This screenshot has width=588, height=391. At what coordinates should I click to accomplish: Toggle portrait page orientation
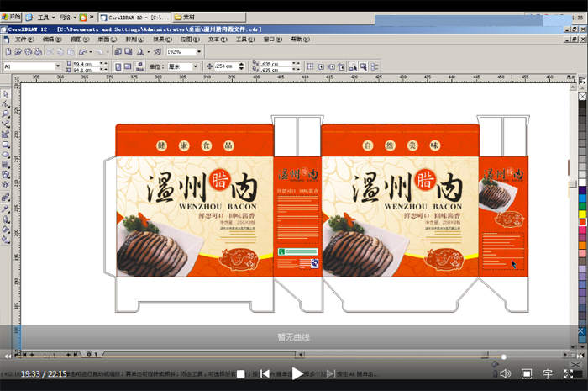[117, 66]
